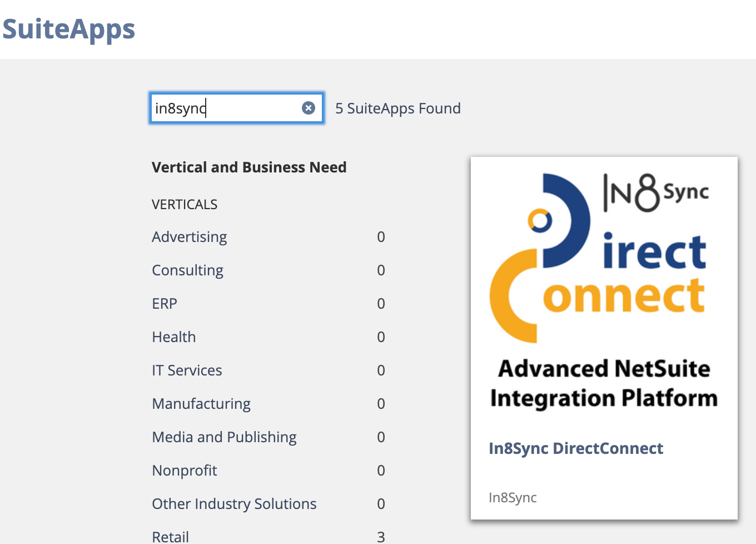Open the DirectConnect logo thumbnail
The height and width of the screenshot is (544, 756).
(x=604, y=289)
